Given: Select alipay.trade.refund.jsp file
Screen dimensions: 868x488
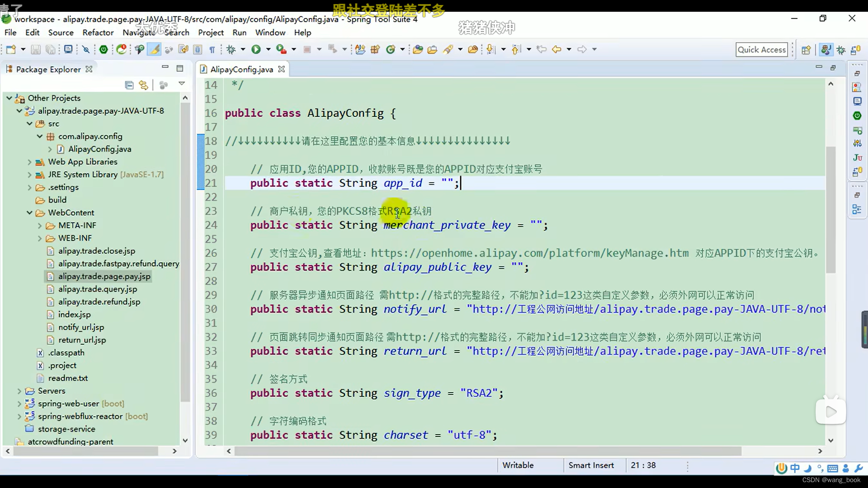Looking at the screenshot, I should (x=99, y=302).
